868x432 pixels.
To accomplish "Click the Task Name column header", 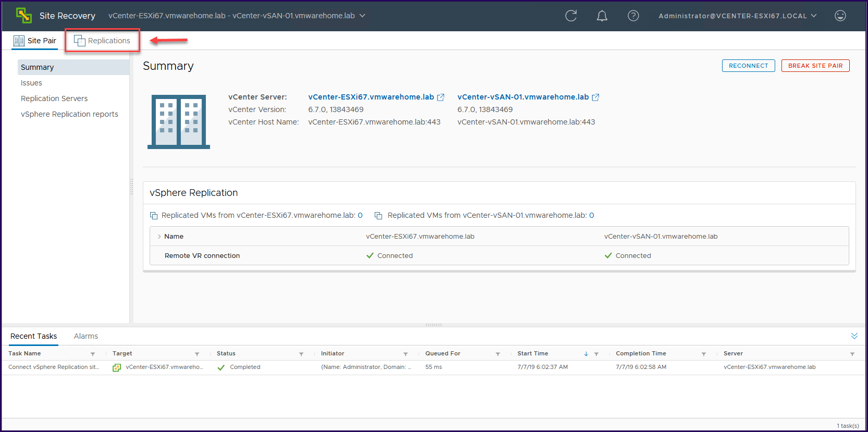I will (x=25, y=354).
